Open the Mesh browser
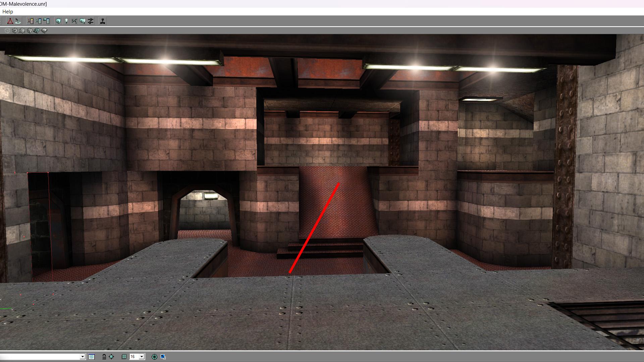Image resolution: width=644 pixels, height=362 pixels. tap(38, 21)
